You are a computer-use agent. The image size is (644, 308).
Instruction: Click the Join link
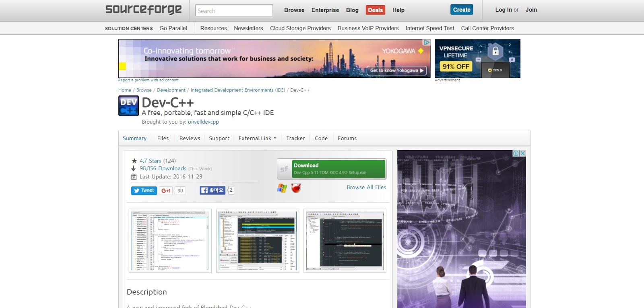coord(531,10)
